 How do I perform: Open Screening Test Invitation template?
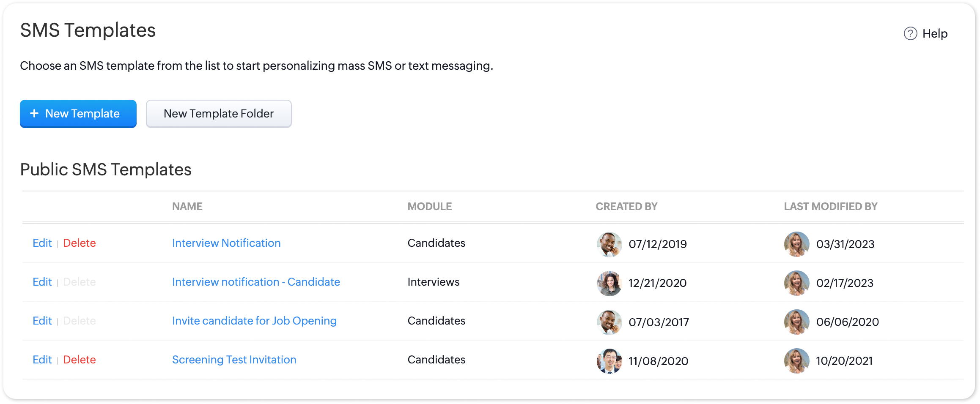coord(234,360)
